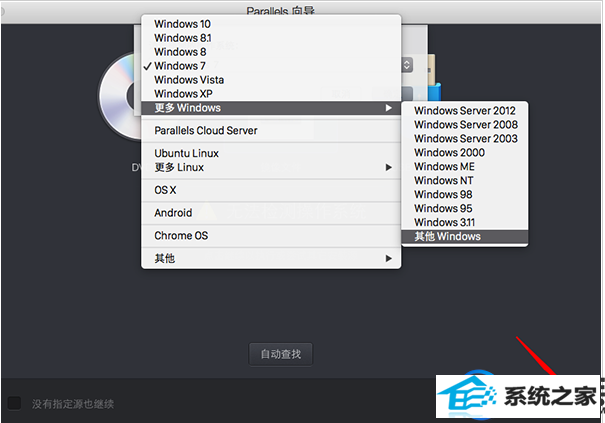Open the 其他 submenu
The width and height of the screenshot is (605, 423).
(x=271, y=258)
